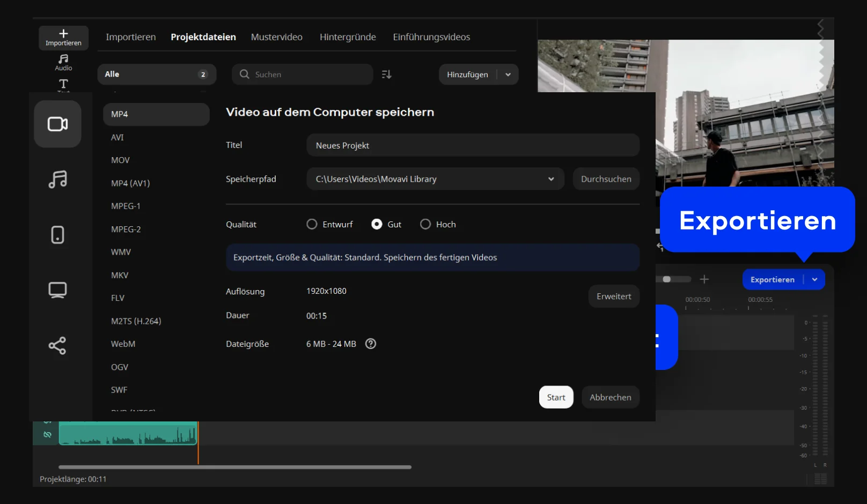The height and width of the screenshot is (504, 867).
Task: Click the sort order icon beside search
Action: [386, 75]
